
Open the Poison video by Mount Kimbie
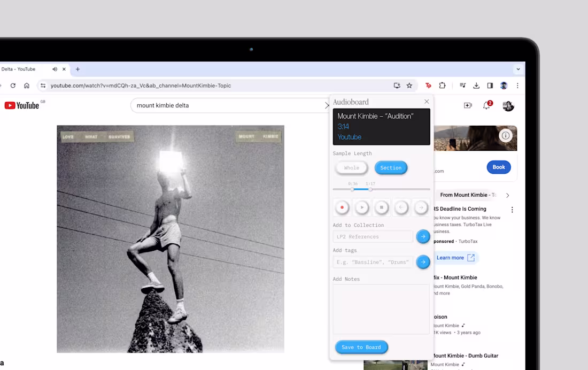440,317
